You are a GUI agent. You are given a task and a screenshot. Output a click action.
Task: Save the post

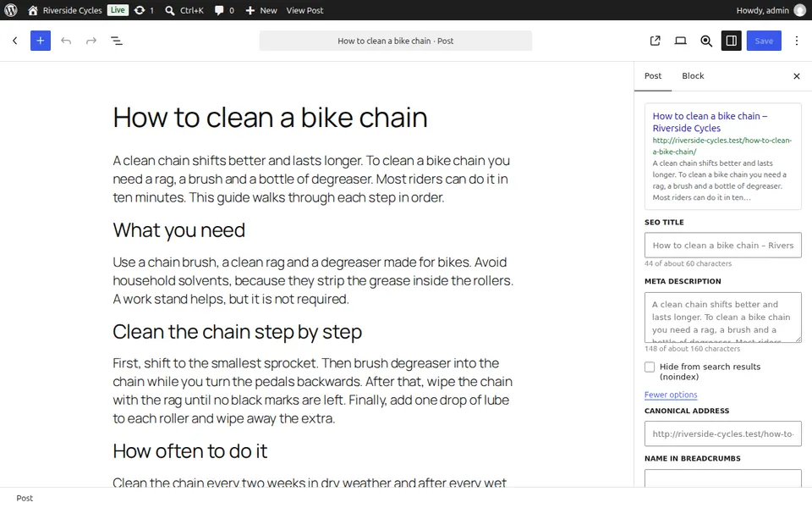point(764,41)
